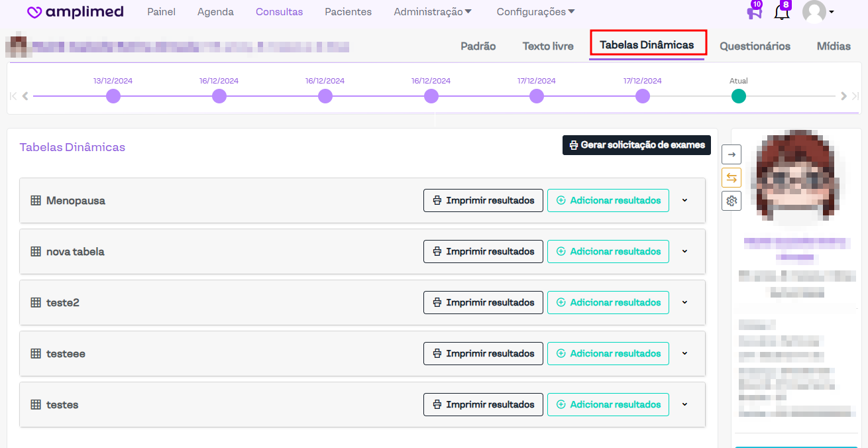Click the orange swap arrows icon
The height and width of the screenshot is (448, 868).
pos(732,178)
